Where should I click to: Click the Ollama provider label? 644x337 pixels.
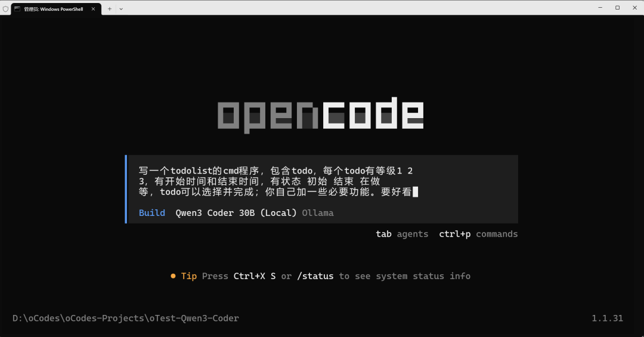(x=317, y=213)
